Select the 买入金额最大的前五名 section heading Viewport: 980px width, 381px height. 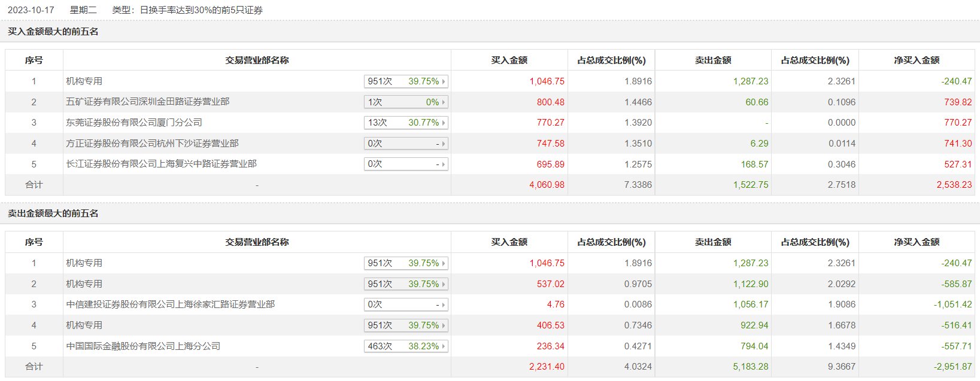coord(53,32)
